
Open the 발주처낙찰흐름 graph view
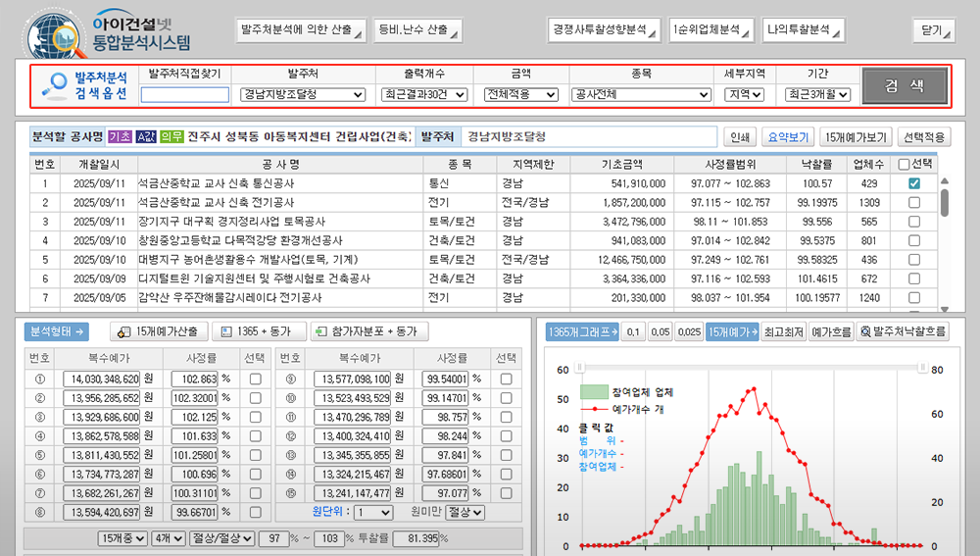(x=903, y=331)
